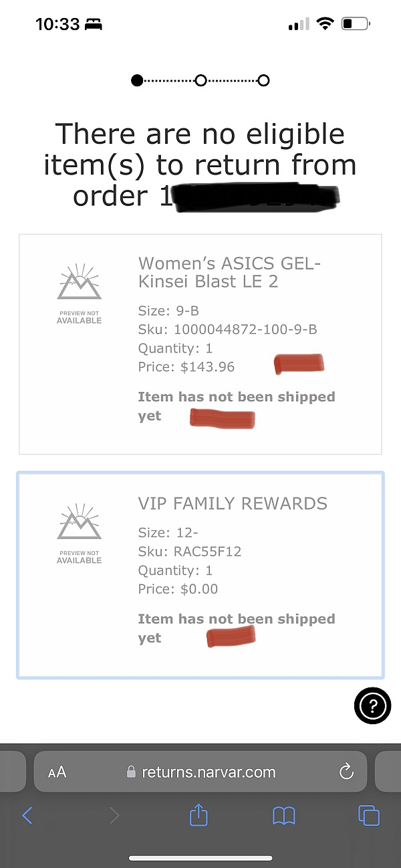The width and height of the screenshot is (401, 868).
Task: Open the AA reader text size menu
Action: pos(57,772)
